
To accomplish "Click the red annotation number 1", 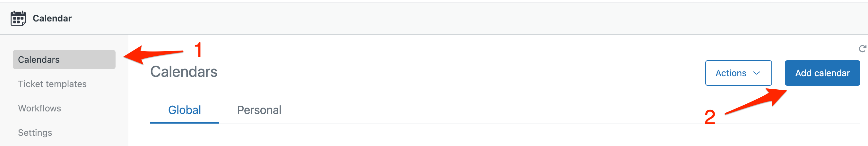I will pyautogui.click(x=198, y=50).
